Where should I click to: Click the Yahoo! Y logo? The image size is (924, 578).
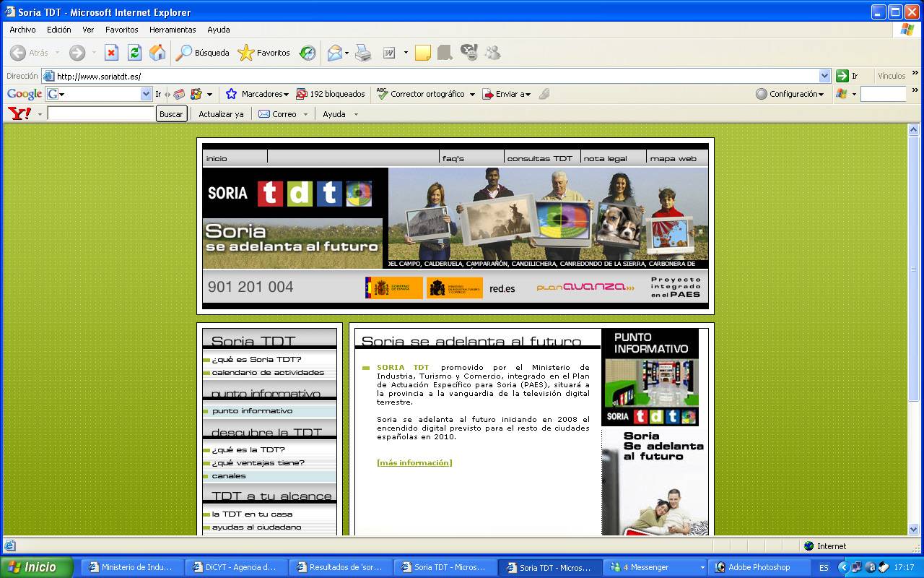(x=19, y=113)
